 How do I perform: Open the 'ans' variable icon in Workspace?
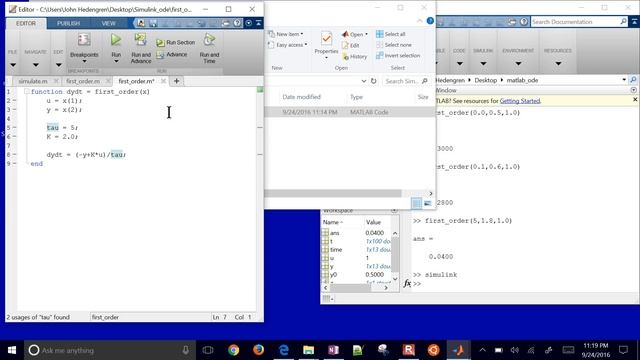click(x=325, y=233)
